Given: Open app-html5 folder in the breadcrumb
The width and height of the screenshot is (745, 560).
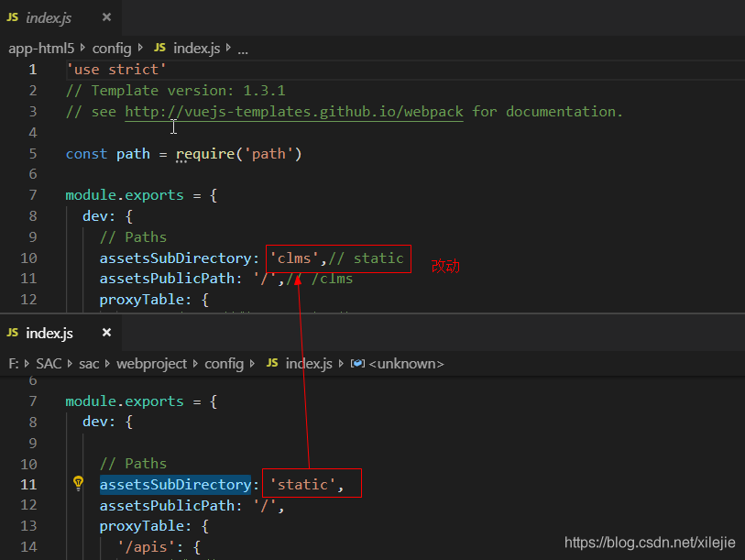Looking at the screenshot, I should coord(41,49).
